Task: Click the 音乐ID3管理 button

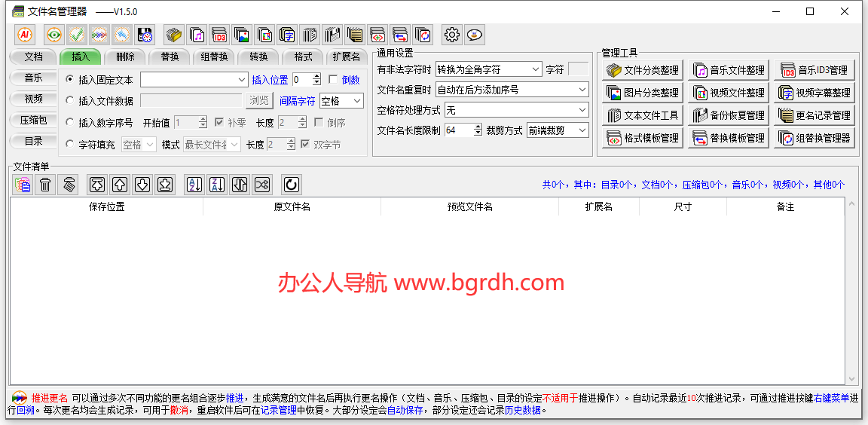Action: 815,70
